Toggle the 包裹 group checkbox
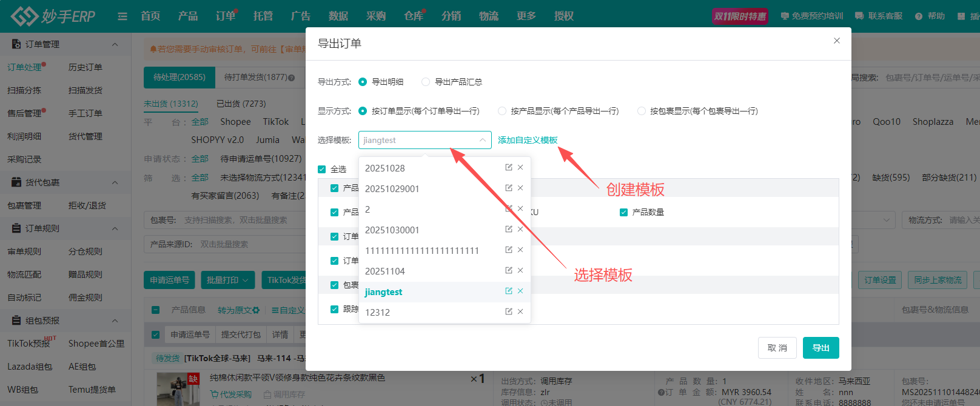This screenshot has width=980, height=406. coord(334,285)
